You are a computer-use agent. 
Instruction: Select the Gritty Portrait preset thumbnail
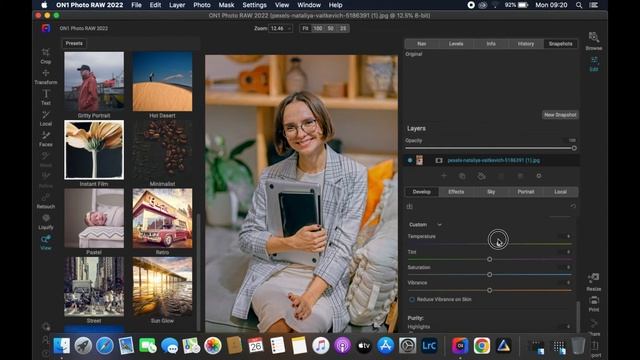(94, 81)
